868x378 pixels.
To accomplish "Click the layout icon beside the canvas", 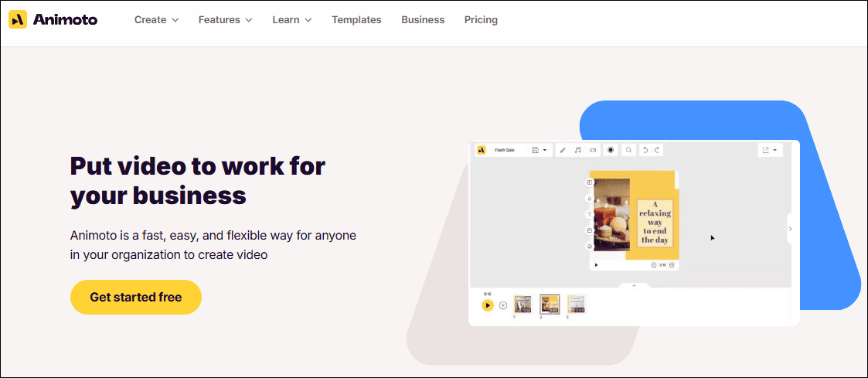I will coord(590,182).
